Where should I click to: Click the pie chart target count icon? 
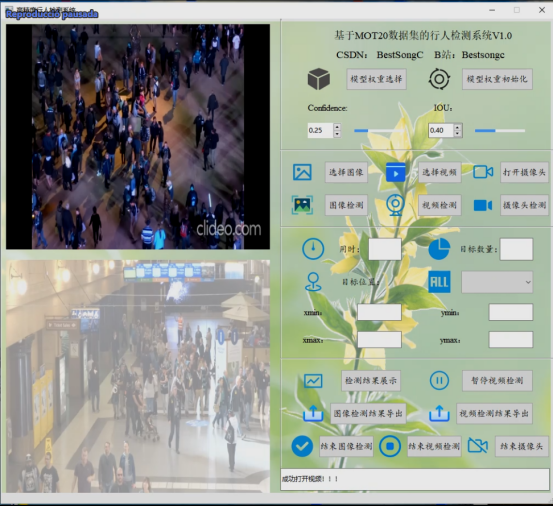coord(439,249)
